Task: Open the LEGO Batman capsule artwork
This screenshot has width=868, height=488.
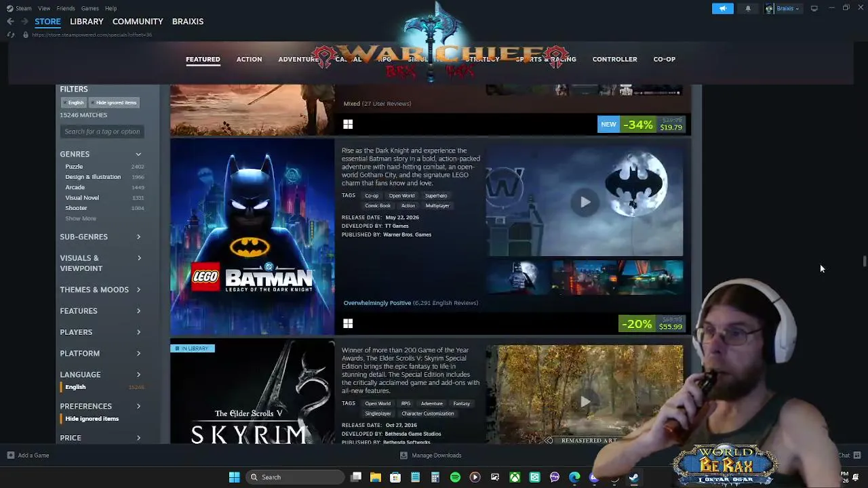Action: [x=252, y=237]
